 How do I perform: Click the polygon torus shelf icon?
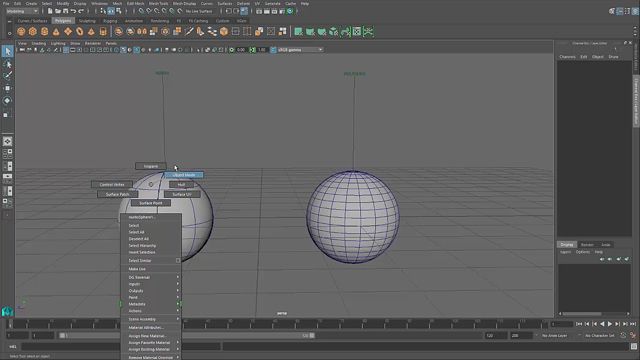point(80,31)
